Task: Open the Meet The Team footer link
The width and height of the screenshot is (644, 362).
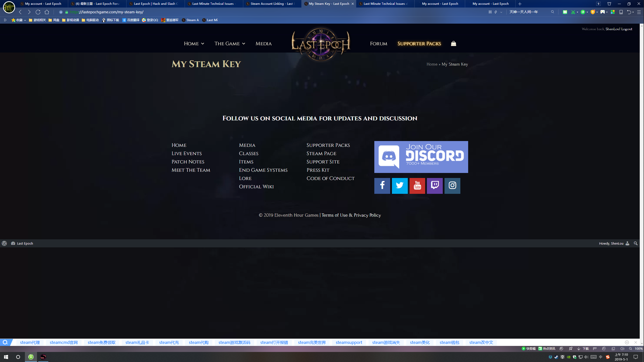Action: pyautogui.click(x=191, y=170)
